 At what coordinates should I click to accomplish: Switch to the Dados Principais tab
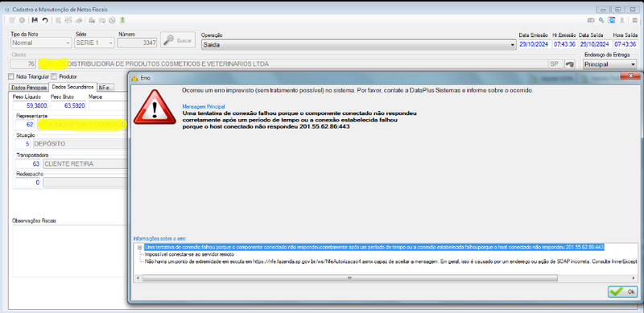coord(29,87)
